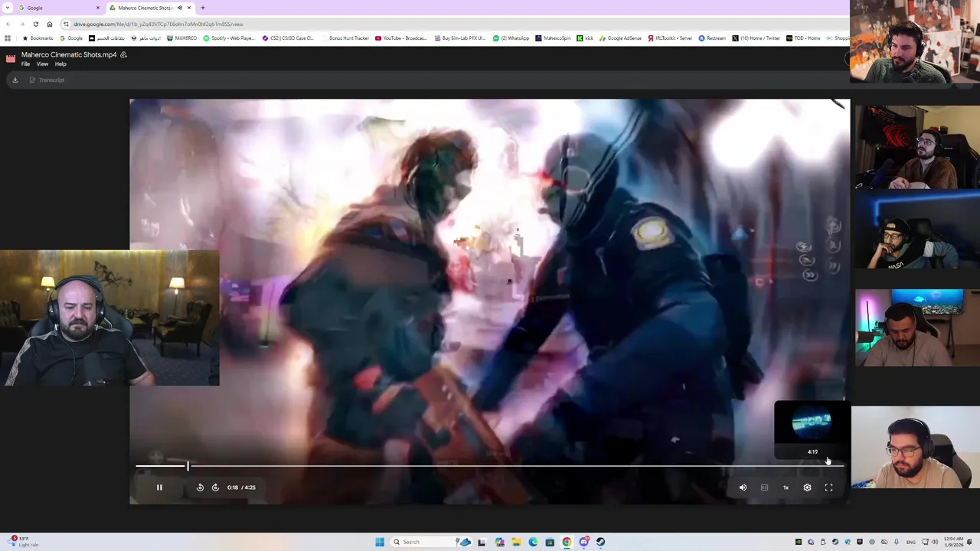View site information icon in address bar
Viewport: 980px width, 551px height.
(x=67, y=24)
